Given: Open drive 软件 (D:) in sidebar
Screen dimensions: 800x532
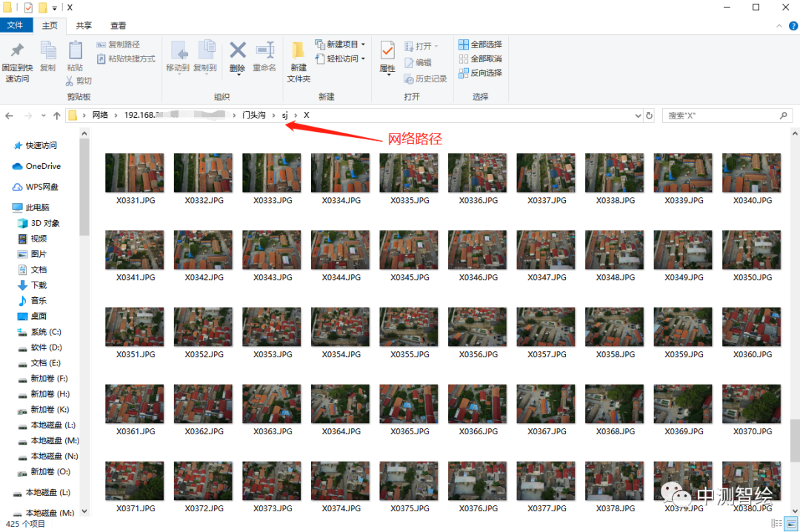Looking at the screenshot, I should click(x=40, y=348).
